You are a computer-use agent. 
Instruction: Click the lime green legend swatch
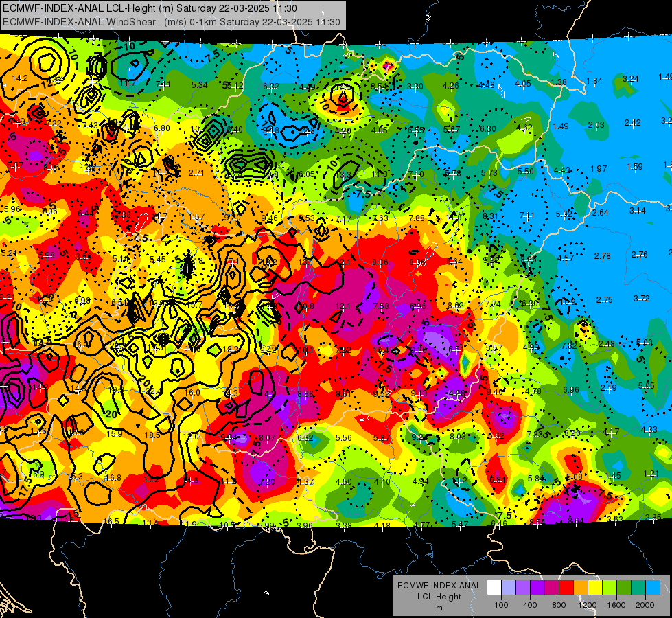pos(610,588)
